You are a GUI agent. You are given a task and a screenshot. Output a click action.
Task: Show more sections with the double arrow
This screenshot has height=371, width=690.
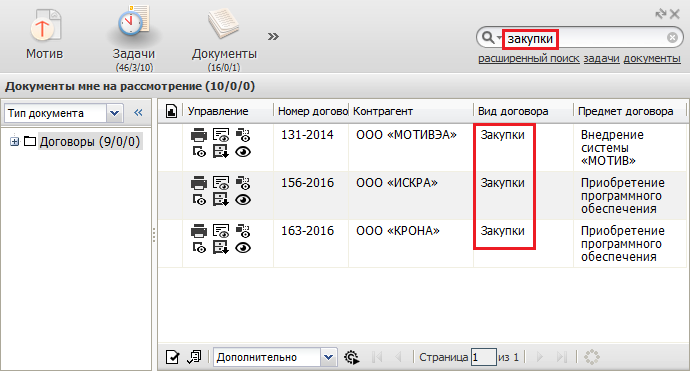273,36
